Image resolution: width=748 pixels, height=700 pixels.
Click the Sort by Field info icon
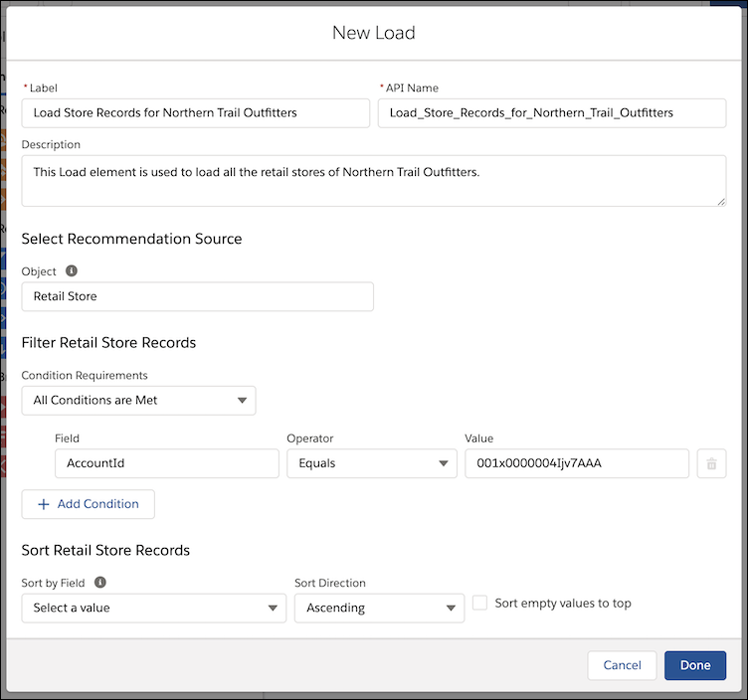[100, 583]
